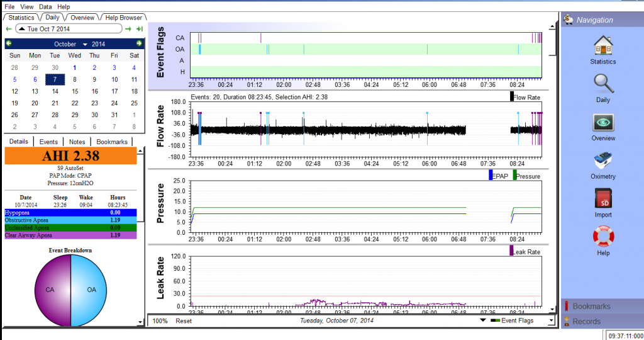Viewport: 644px width, 340px height.
Task: Open the Help menu
Action: tap(64, 6)
